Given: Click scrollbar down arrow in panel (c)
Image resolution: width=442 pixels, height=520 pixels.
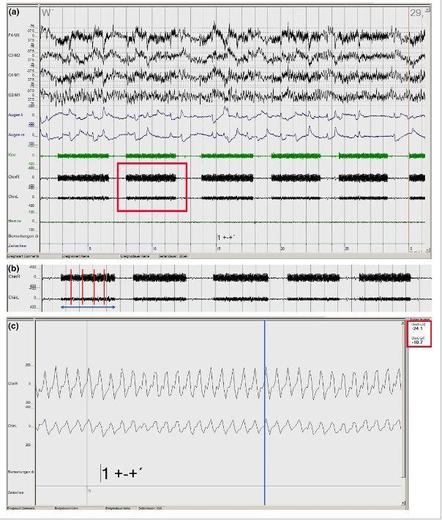Looking at the screenshot, I should (404, 502).
